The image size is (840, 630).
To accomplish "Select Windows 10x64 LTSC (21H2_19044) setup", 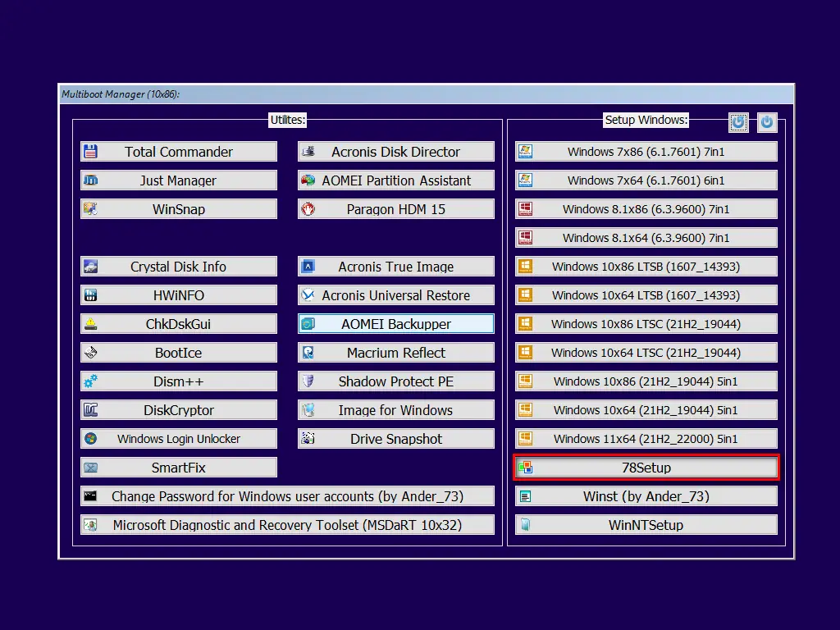I will tap(646, 352).
